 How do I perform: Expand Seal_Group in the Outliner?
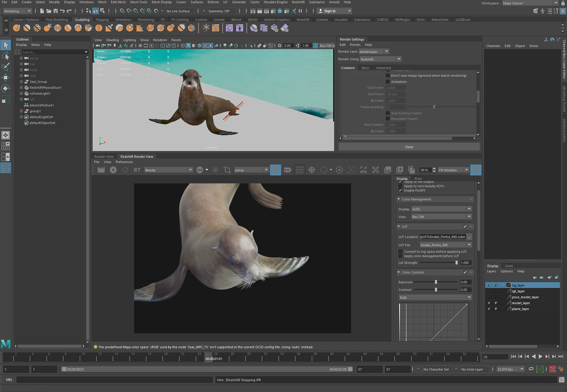click(x=21, y=82)
